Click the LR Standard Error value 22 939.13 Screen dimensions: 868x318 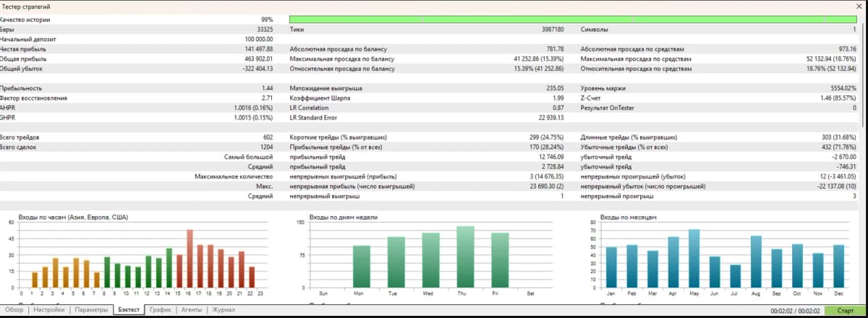coord(551,117)
